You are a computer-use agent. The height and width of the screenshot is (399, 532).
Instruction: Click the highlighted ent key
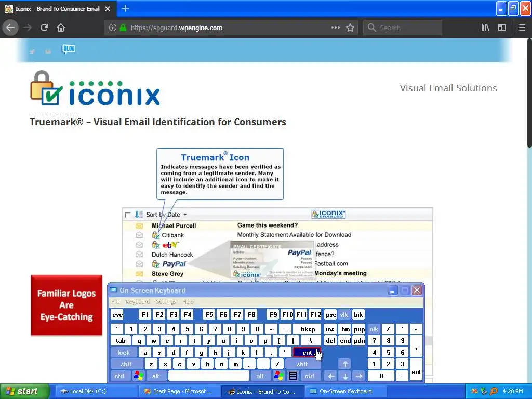click(307, 353)
